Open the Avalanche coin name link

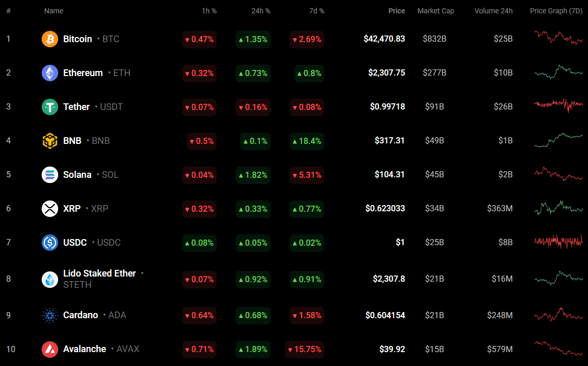[x=84, y=349]
